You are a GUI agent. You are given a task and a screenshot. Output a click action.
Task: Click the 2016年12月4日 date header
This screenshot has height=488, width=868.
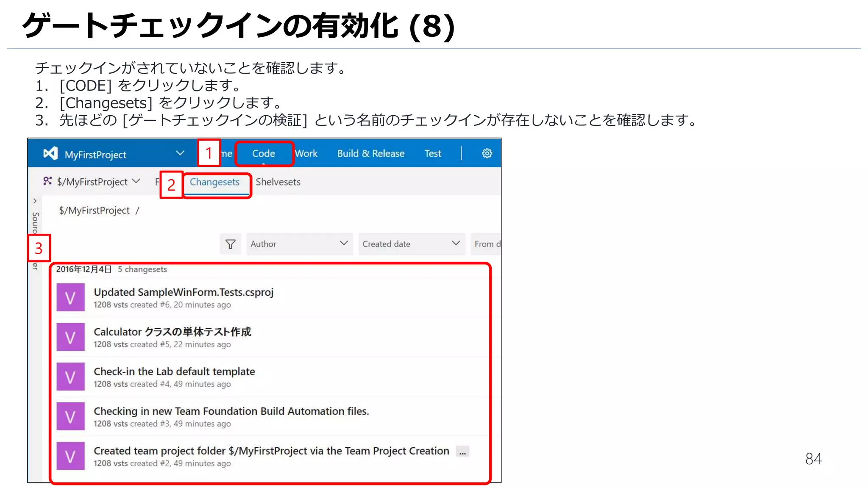(84, 269)
